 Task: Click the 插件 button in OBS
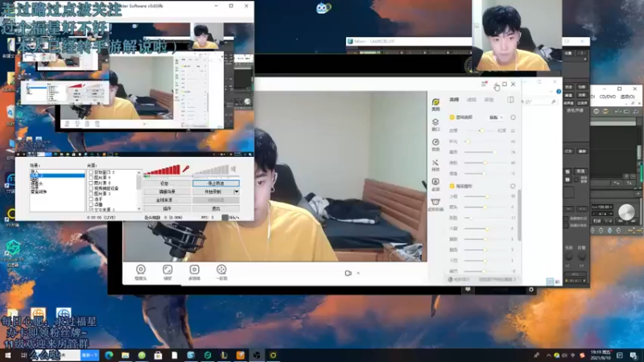tap(167, 208)
